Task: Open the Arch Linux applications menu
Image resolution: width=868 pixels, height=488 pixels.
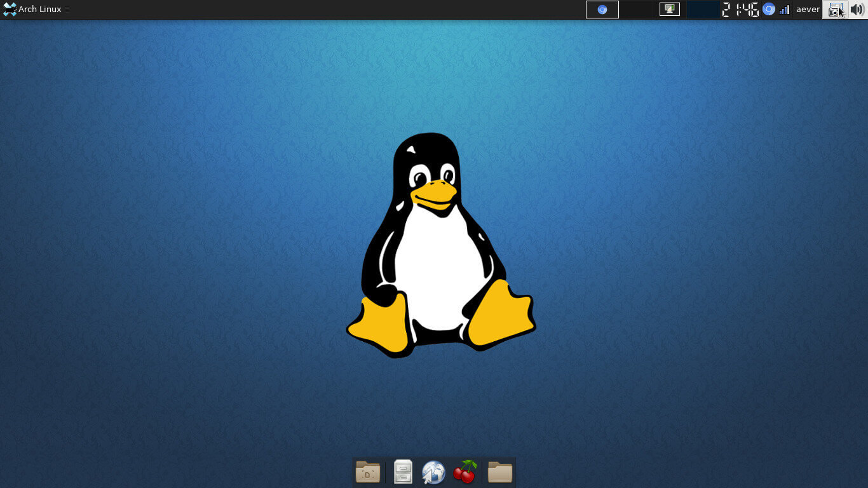Action: click(x=39, y=10)
